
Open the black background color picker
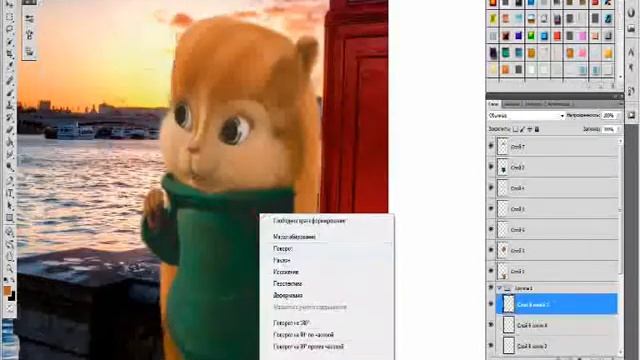pyautogui.click(x=12, y=297)
